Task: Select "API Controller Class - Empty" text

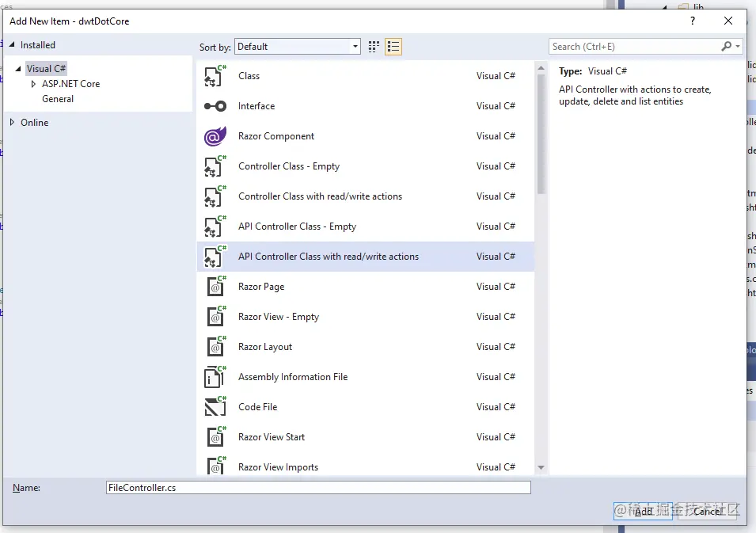Action: tap(297, 227)
